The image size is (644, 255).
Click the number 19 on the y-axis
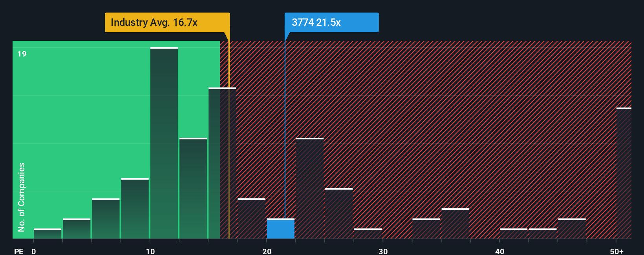click(22, 54)
